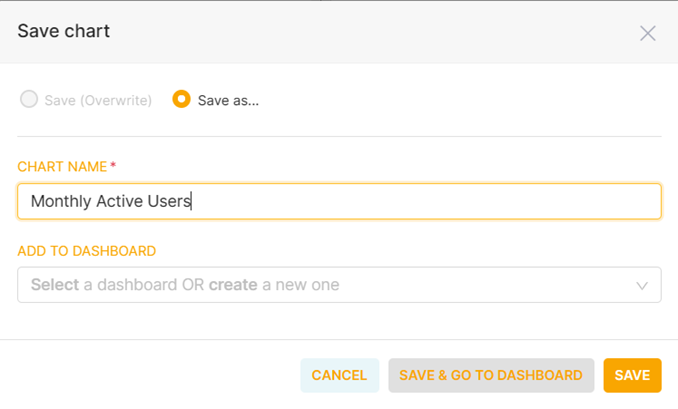Viewport: 678px width, 409px height.
Task: Click the 'Save chart' dialog title
Action: (x=64, y=31)
